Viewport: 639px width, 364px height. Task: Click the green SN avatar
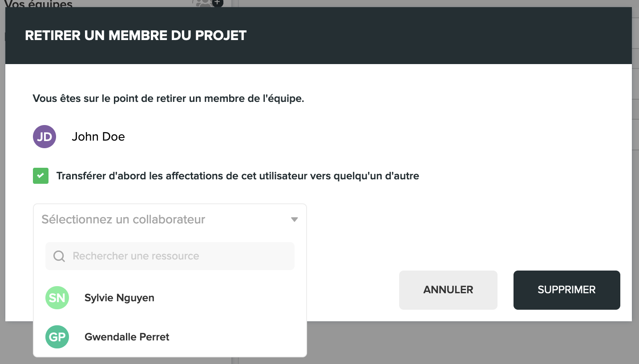point(57,298)
